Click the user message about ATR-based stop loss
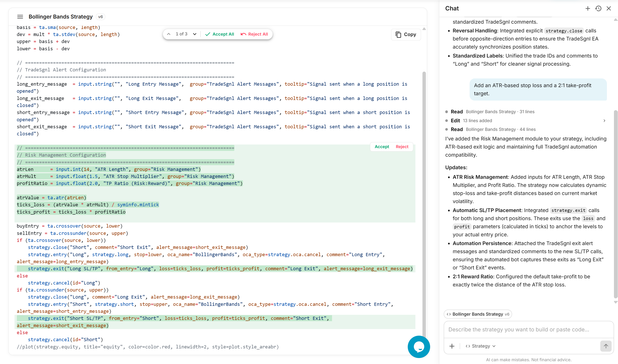 (538, 89)
